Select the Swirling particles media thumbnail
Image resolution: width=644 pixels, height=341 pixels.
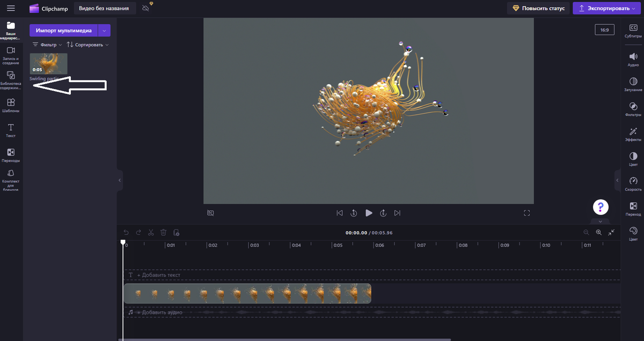[x=49, y=63]
